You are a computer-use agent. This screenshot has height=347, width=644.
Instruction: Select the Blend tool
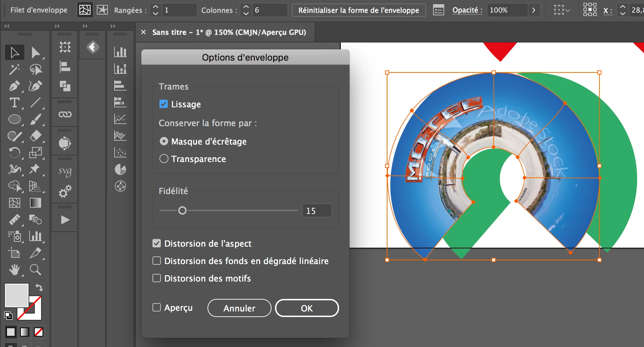[36, 219]
